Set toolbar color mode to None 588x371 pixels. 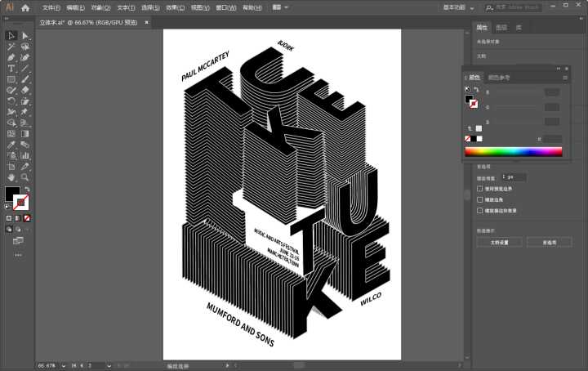click(27, 218)
